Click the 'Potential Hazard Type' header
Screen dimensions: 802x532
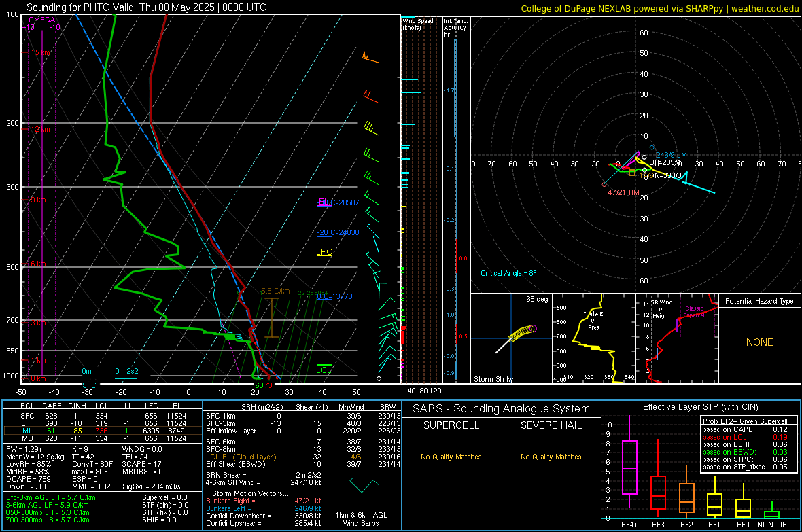(759, 301)
